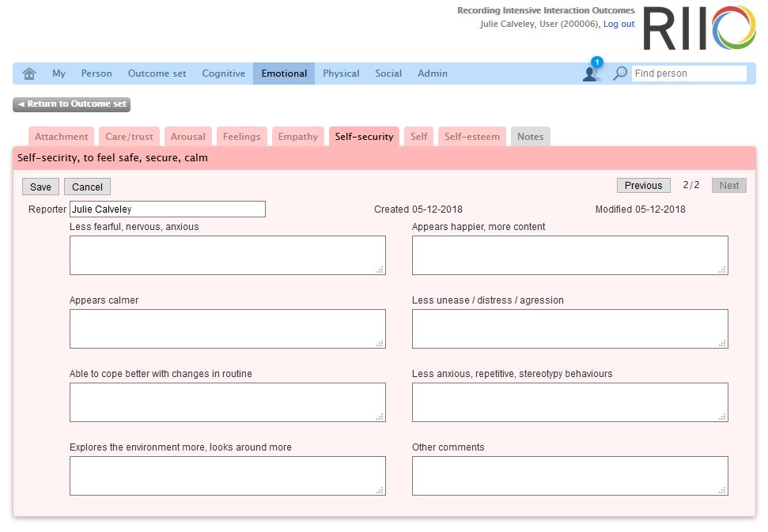Screen dimensions: 768x532
Task: Switch to the Attachment tab
Action: point(61,137)
